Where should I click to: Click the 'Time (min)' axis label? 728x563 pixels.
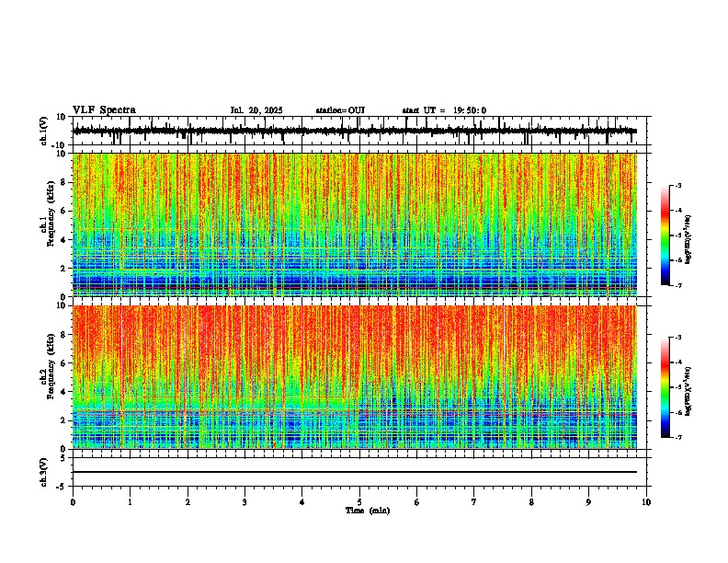click(368, 511)
